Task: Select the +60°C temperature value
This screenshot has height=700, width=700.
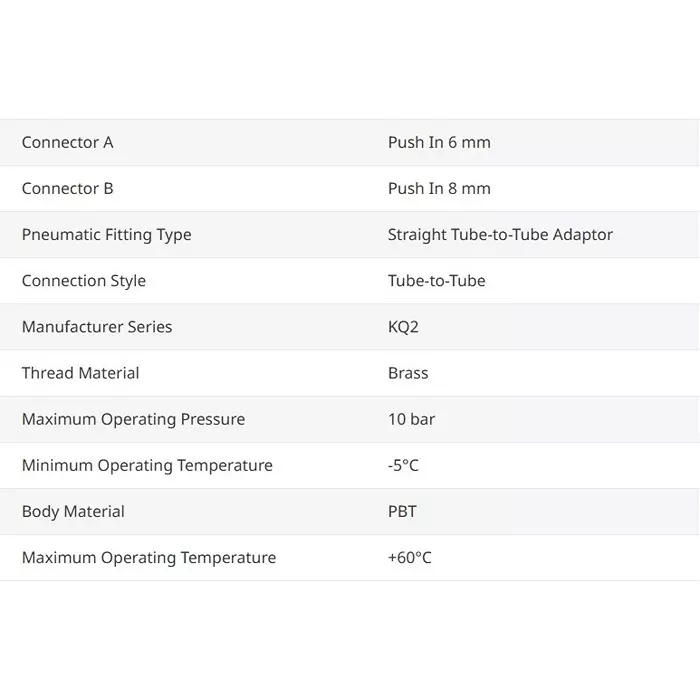Action: [x=409, y=557]
